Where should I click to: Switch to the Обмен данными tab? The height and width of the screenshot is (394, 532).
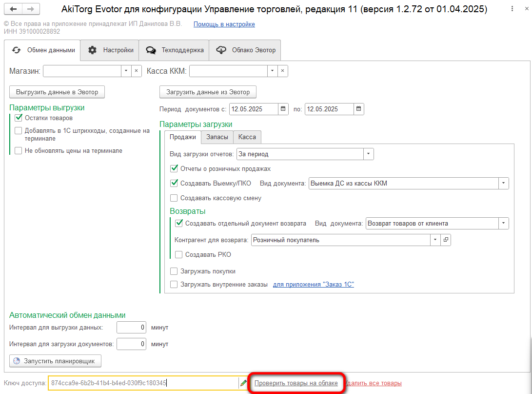[42, 50]
